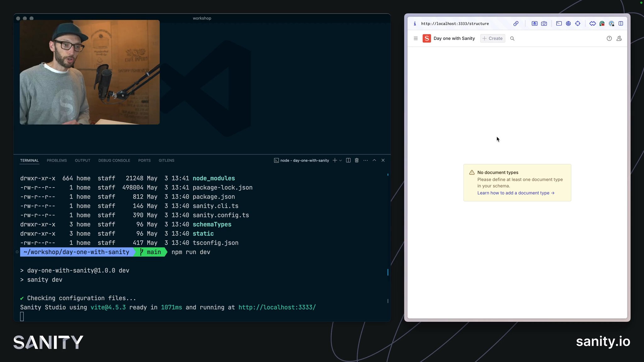Open new terminal launch profile dropdown chevron
The image size is (644, 362).
pyautogui.click(x=340, y=160)
